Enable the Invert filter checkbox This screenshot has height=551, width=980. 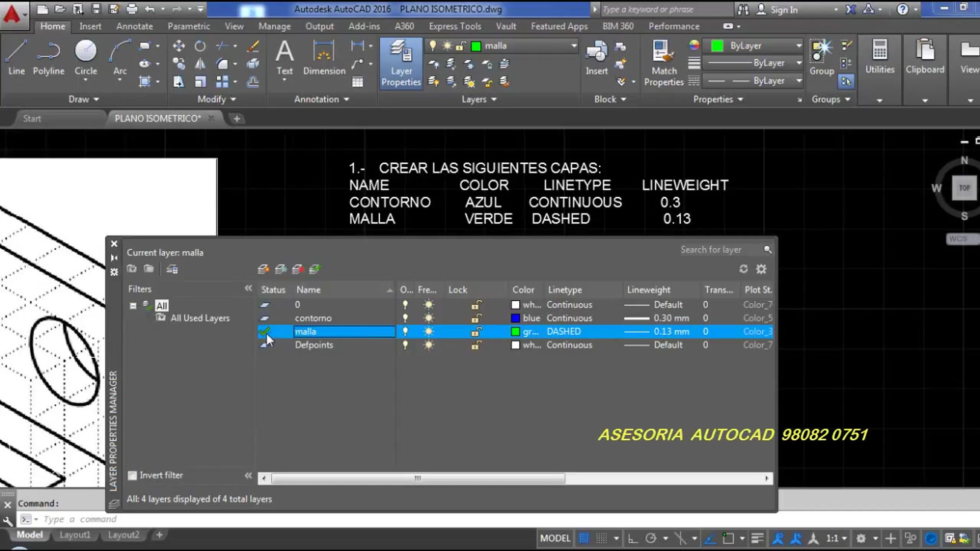(132, 475)
